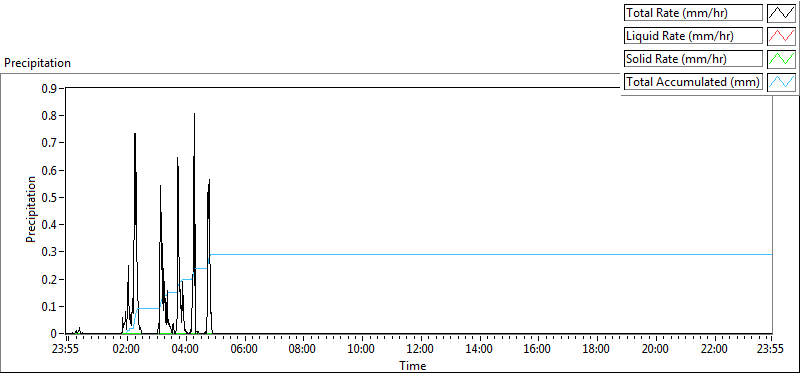Click the Total Rate black line icon
This screenshot has height=373, width=800.
pos(782,13)
